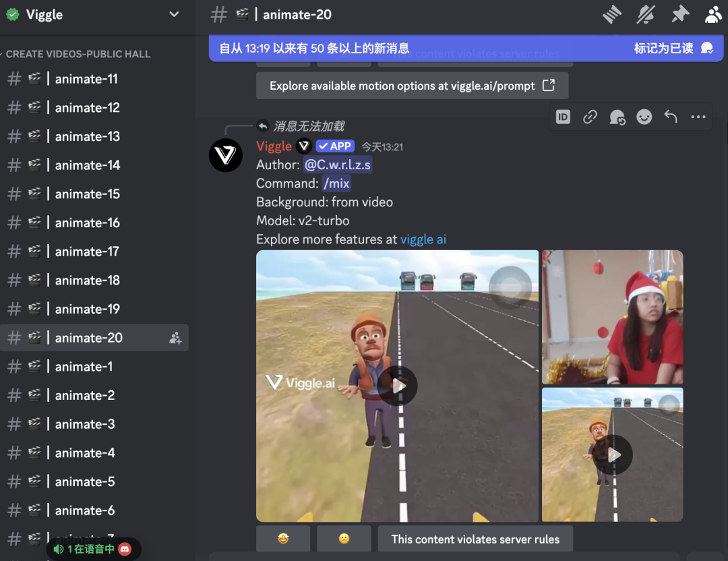Click the Viggle V badge next to username
Screen dimensions: 728x561
coord(304,146)
